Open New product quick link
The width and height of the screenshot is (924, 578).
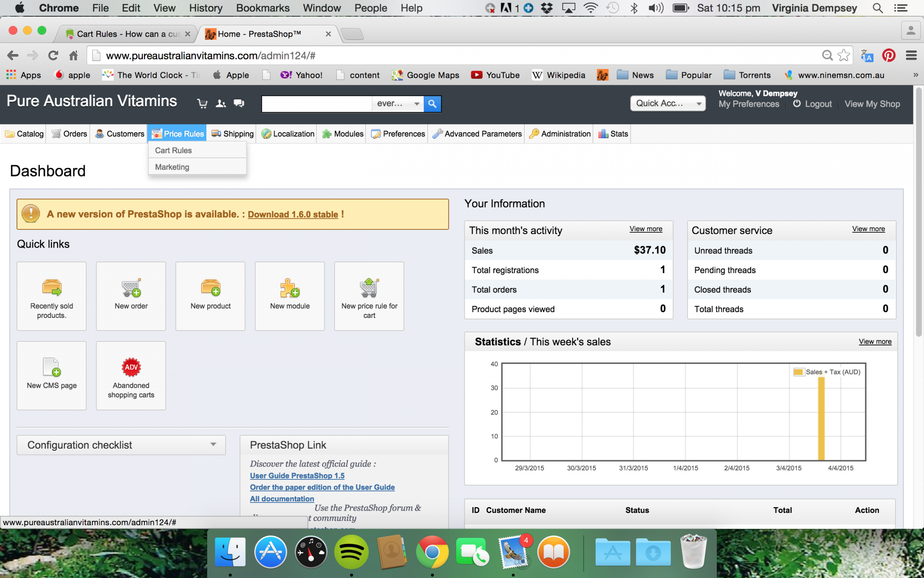[x=211, y=296]
